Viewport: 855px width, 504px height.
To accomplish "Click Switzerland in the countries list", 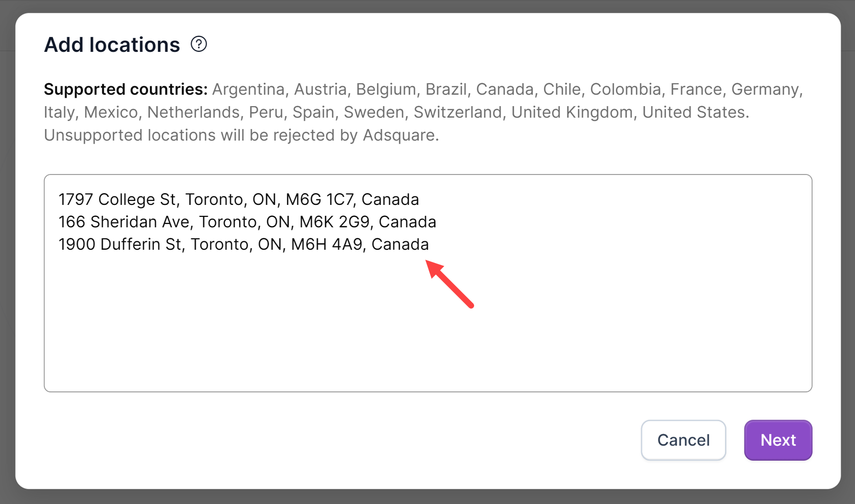I will point(457,112).
